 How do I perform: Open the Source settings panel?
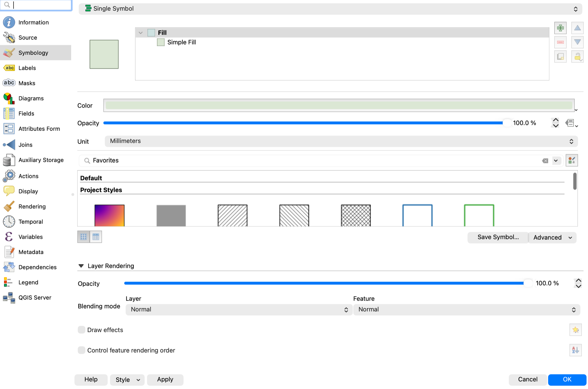(36, 37)
